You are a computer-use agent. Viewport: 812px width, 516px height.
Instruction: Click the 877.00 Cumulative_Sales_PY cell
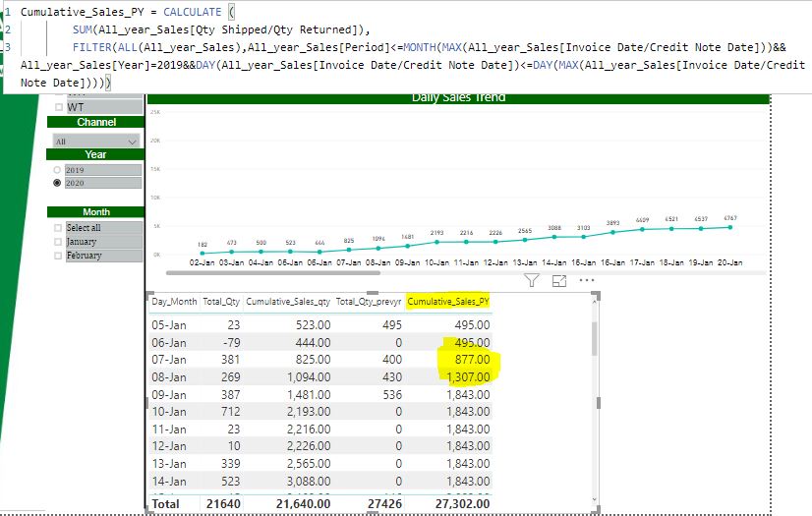click(x=472, y=359)
